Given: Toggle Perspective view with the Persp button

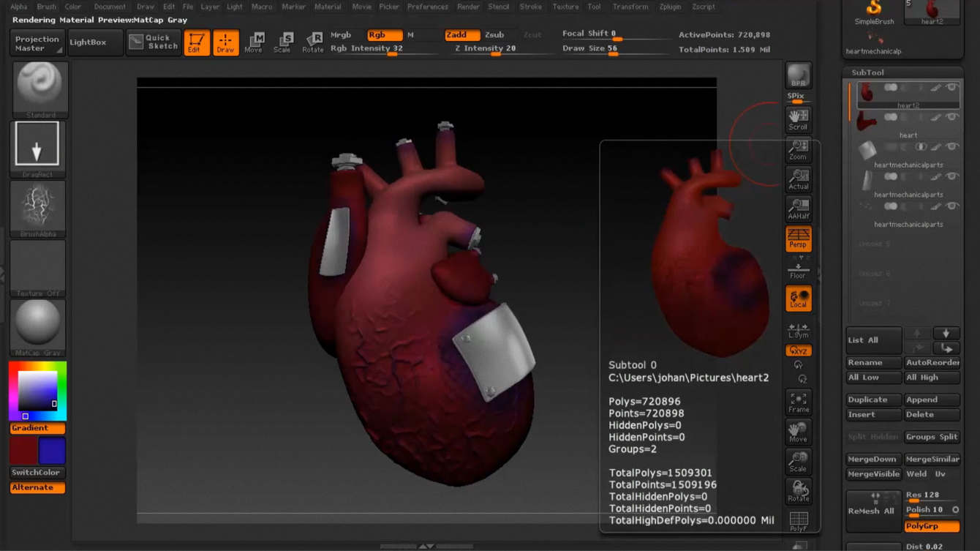Looking at the screenshot, I should 798,239.
